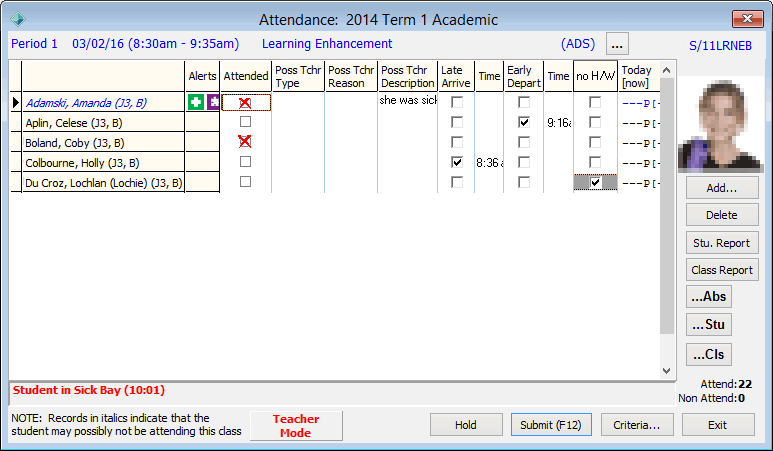Select student row Aplin, Celese (J3, B)
Viewport: 773px width, 451px height.
pyautogui.click(x=103, y=123)
